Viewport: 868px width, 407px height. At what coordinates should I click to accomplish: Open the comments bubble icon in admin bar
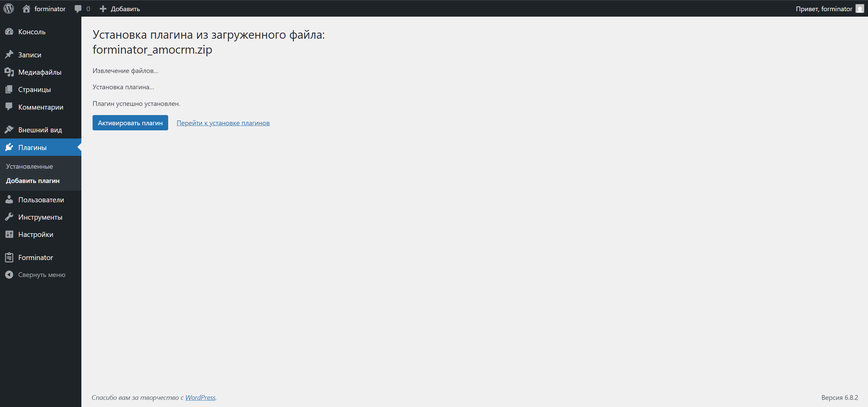coord(78,9)
